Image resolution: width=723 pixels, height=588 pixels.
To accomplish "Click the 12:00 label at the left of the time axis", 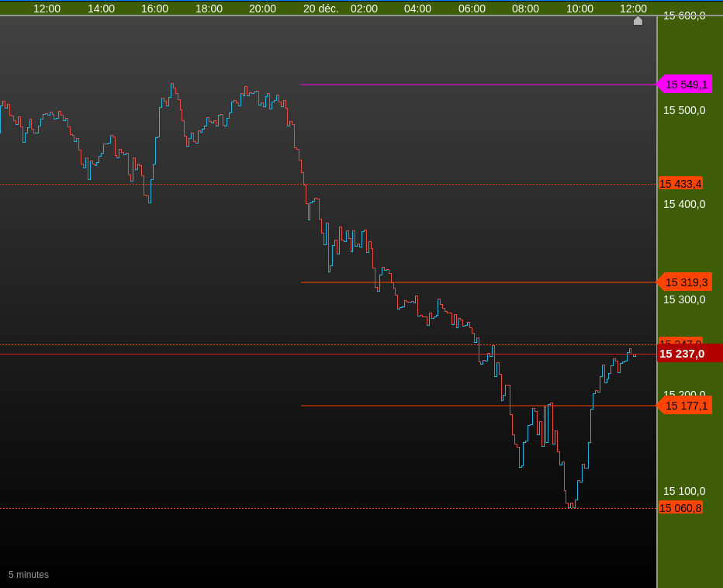I will click(47, 9).
